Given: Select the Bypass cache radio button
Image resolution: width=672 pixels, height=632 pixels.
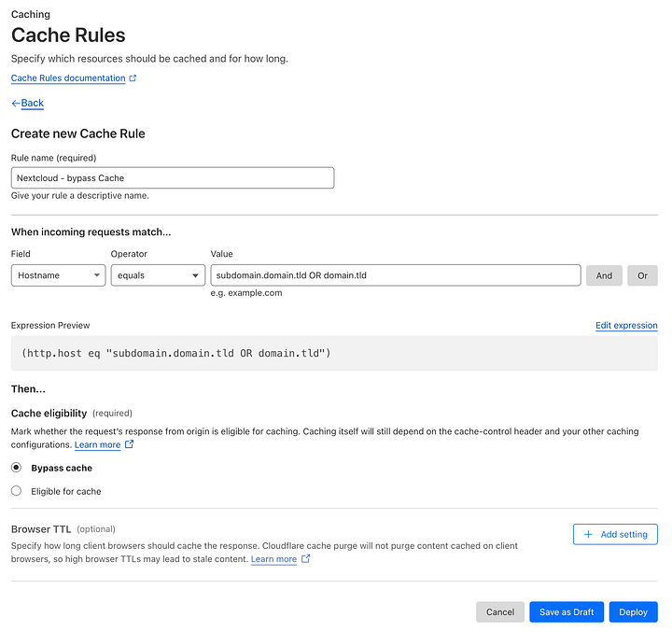Looking at the screenshot, I should [x=16, y=468].
